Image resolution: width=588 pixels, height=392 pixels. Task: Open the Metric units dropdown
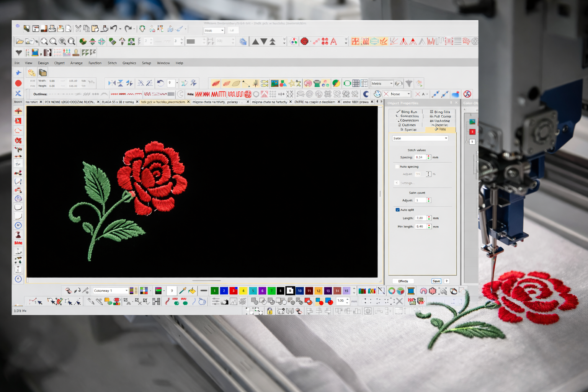point(392,83)
